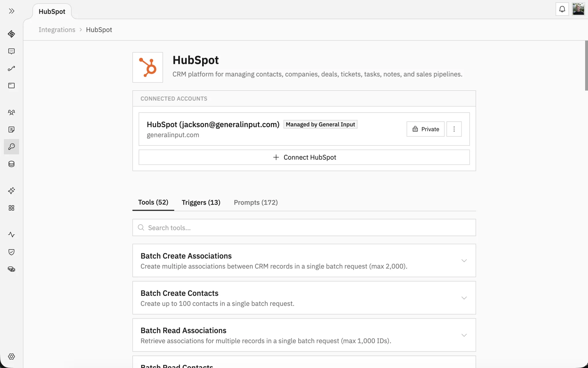Open notifications bell
This screenshot has width=588, height=368.
tap(562, 9)
